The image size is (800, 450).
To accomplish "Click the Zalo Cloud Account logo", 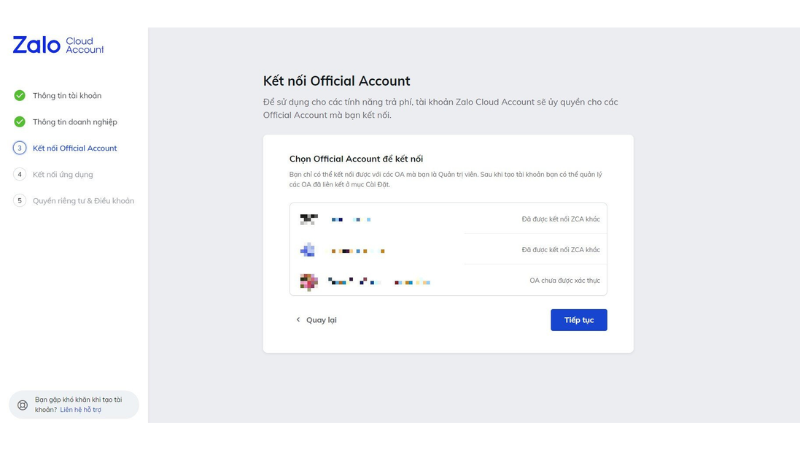I will 58,45.
